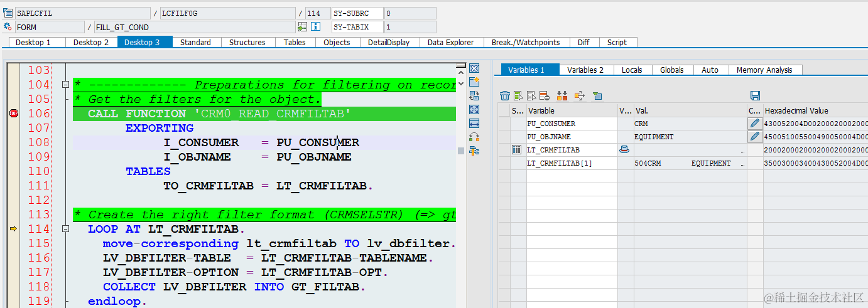
Task: Switch to the Desktop 2 tab
Action: tap(91, 42)
